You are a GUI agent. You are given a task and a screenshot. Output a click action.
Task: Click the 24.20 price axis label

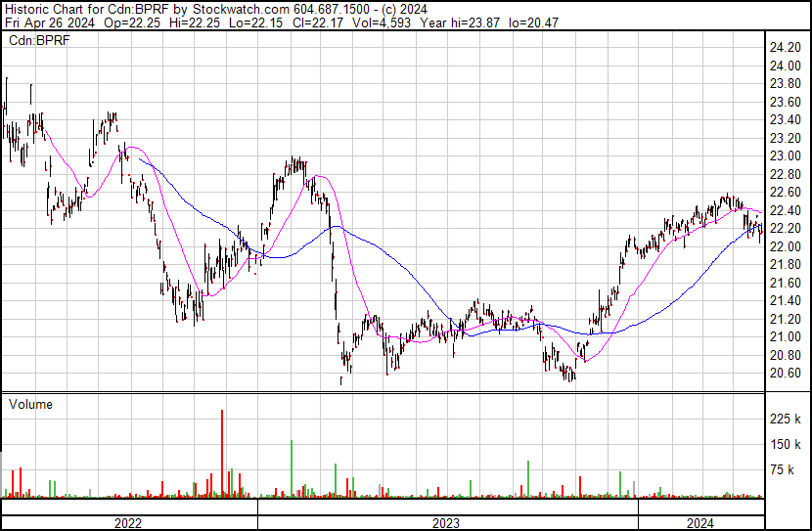[x=787, y=47]
